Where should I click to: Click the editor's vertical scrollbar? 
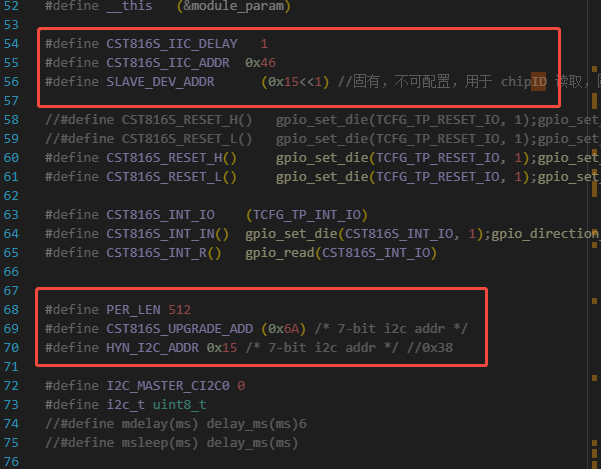point(594,234)
